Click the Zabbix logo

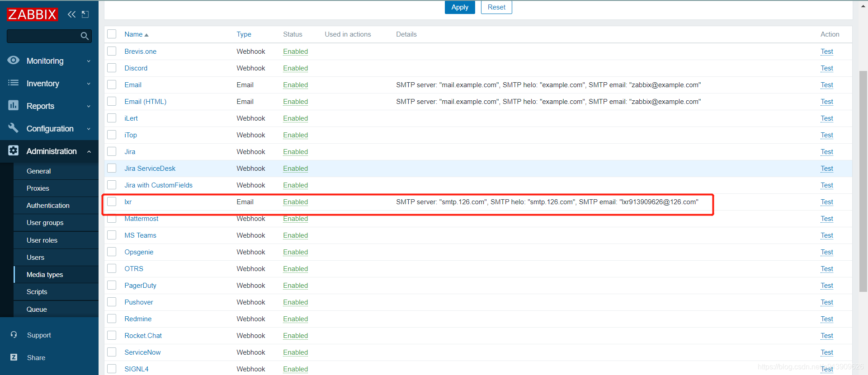32,14
